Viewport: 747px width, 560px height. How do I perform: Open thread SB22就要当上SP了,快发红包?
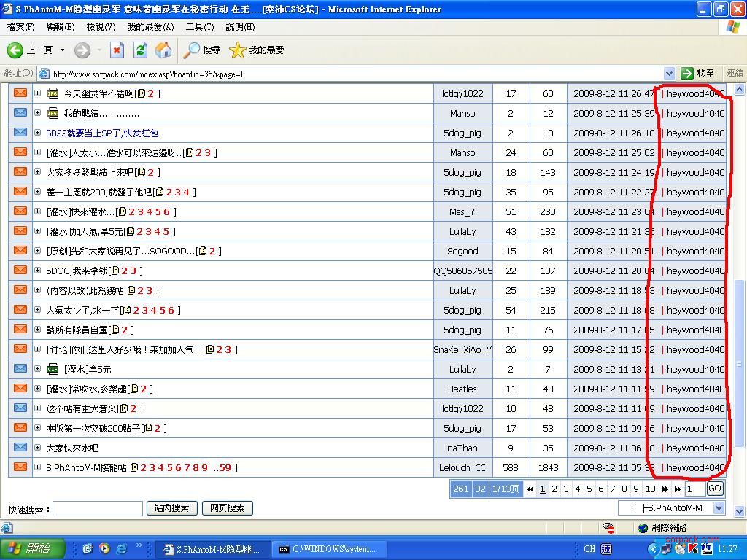click(102, 133)
